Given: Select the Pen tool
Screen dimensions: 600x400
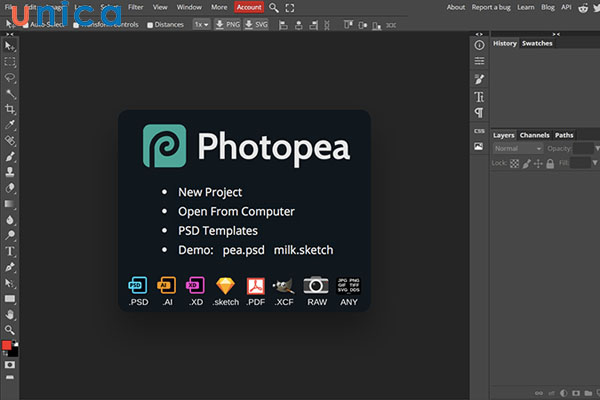Looking at the screenshot, I should (10, 267).
